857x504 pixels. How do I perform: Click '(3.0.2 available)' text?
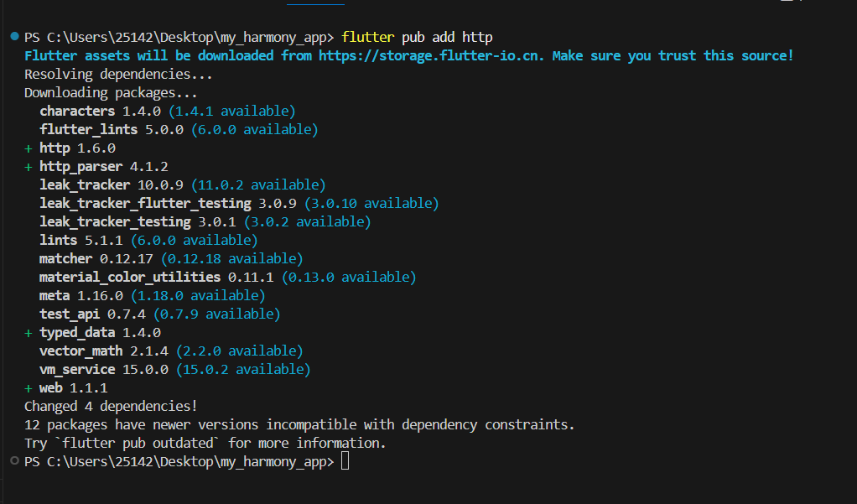tap(307, 222)
